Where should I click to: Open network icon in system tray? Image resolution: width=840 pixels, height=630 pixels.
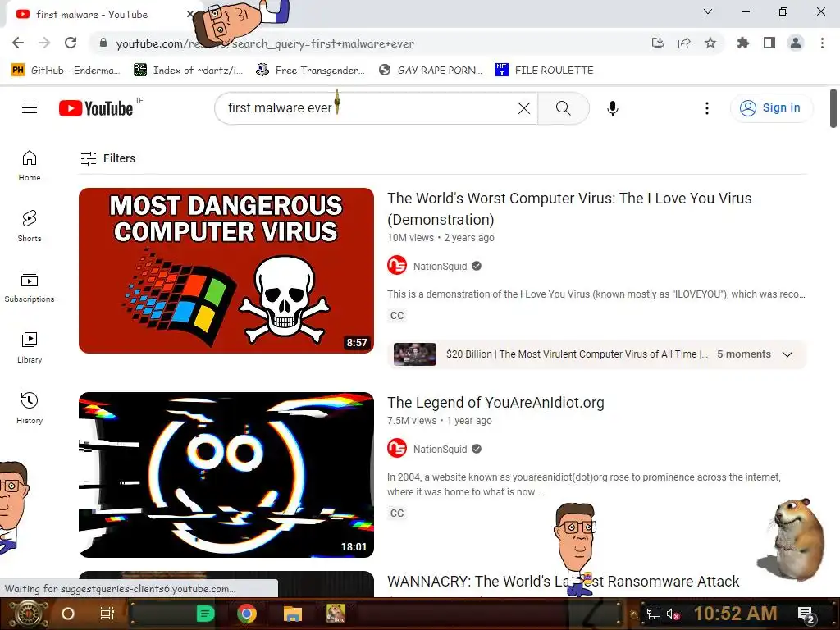pos(654,614)
